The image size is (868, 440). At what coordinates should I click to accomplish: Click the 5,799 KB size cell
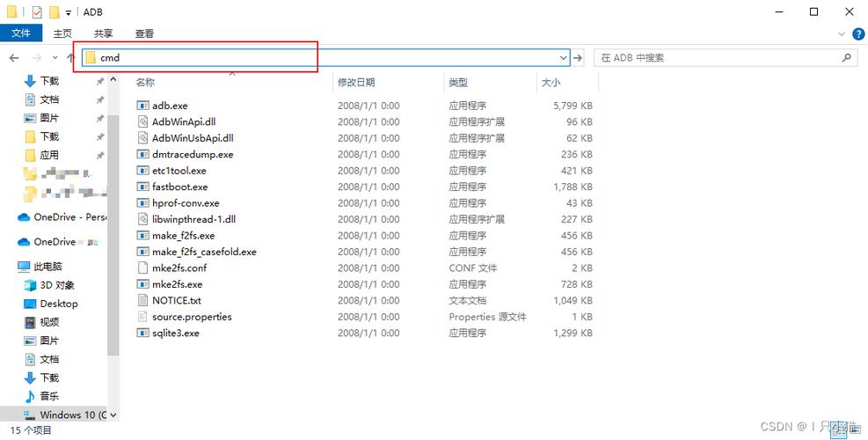pyautogui.click(x=573, y=106)
